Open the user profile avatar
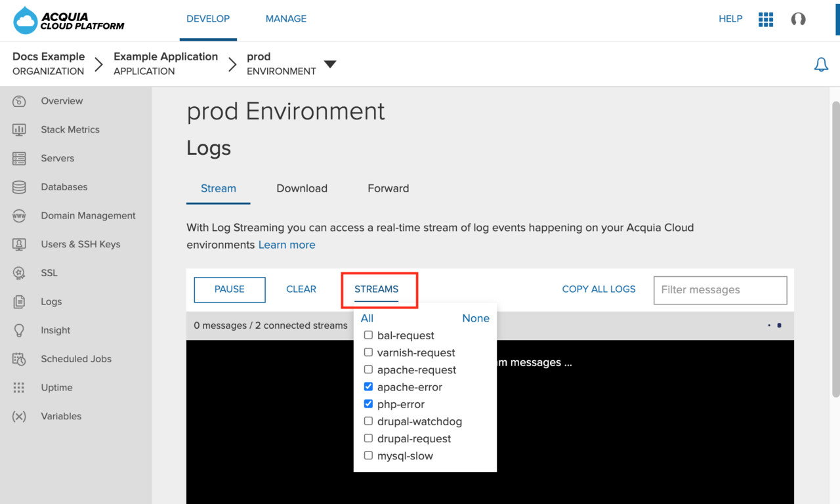 pos(798,19)
